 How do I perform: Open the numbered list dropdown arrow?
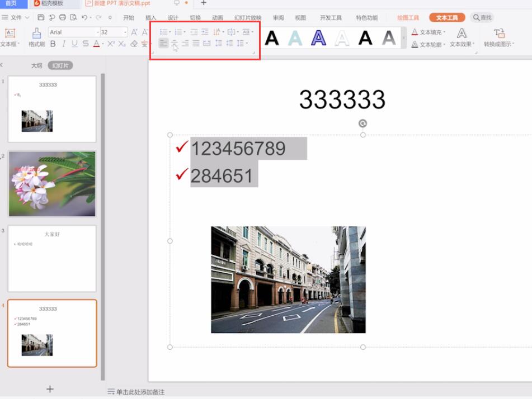tap(185, 32)
